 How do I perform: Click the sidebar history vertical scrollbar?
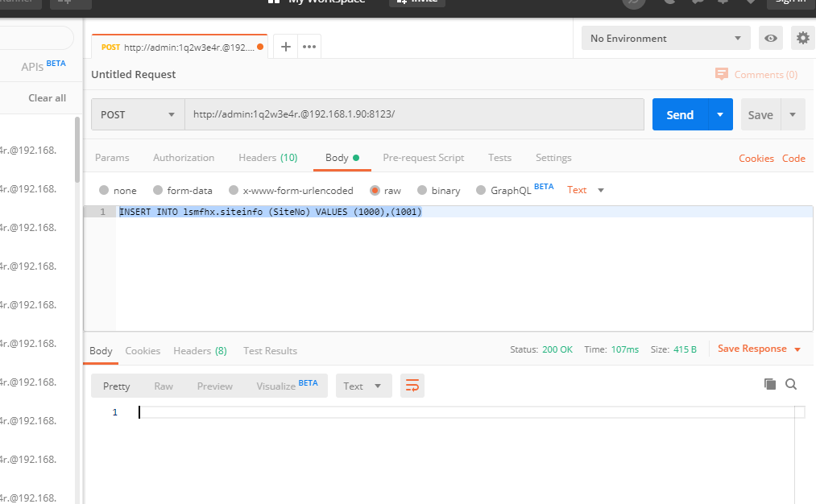pyautogui.click(x=77, y=149)
